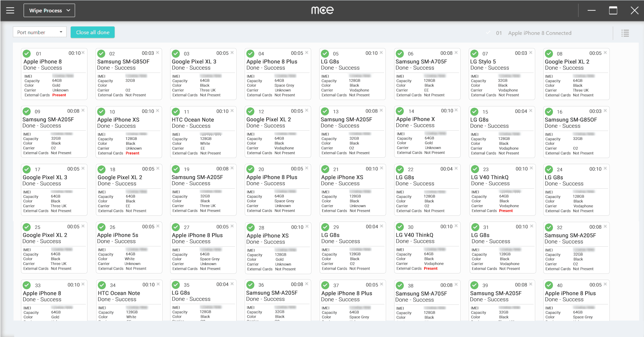Dismiss the port 11 HTC Ocean Note card
The height and width of the screenshot is (337, 644).
232,111
